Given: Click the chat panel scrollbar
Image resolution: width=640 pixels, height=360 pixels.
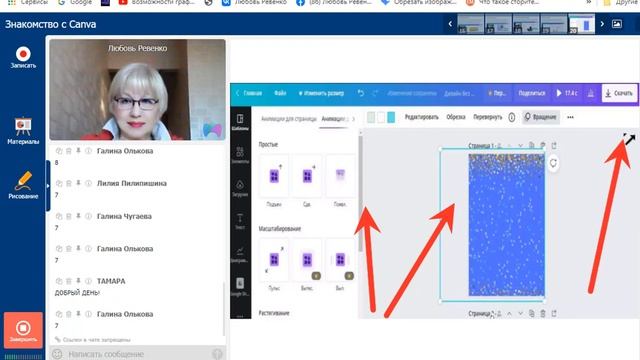Looking at the screenshot, I should click(223, 308).
